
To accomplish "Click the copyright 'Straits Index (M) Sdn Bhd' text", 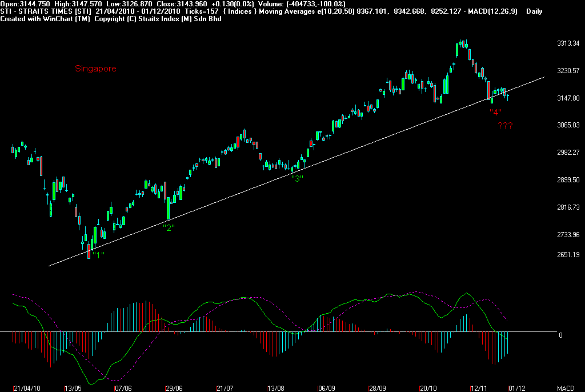I will [x=180, y=19].
